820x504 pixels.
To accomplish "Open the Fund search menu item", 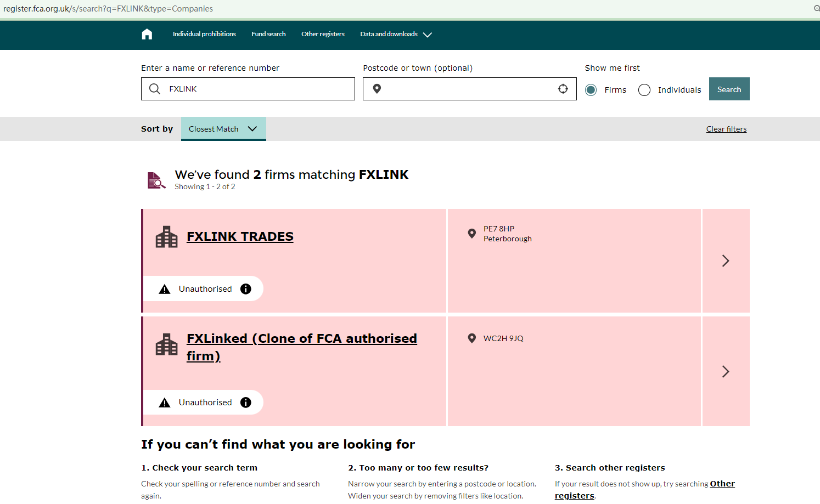I will point(268,34).
